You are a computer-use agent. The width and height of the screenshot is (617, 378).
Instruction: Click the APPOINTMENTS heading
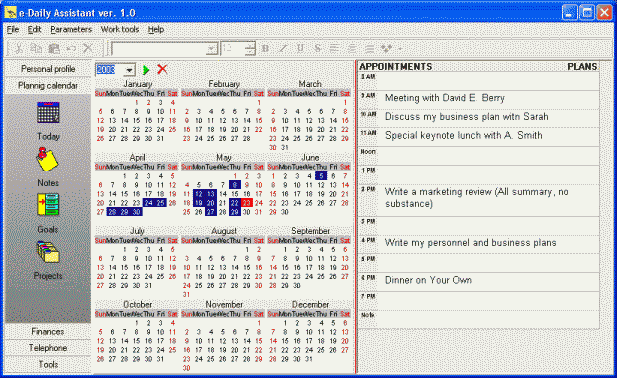395,66
